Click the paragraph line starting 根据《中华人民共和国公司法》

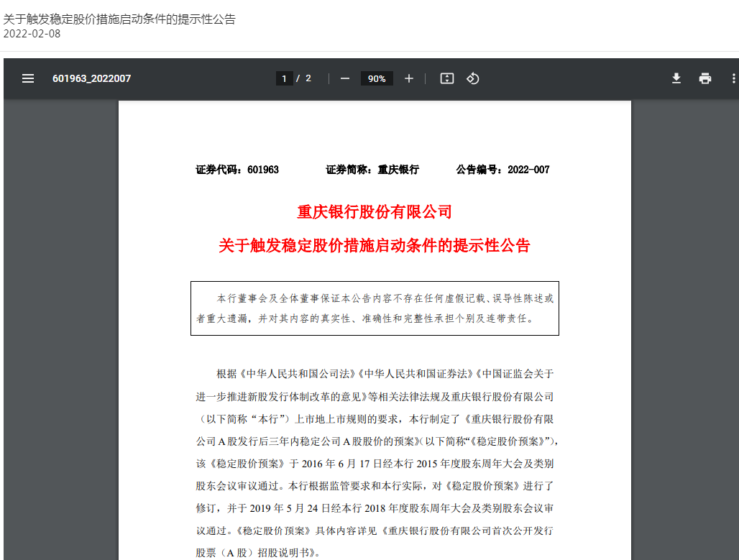385,374
